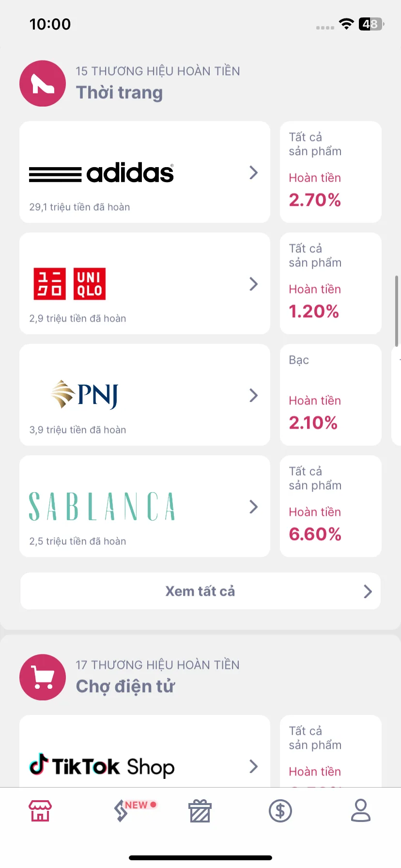Expand the SABLANCA brand chevron
This screenshot has height=868, width=401.
tap(253, 507)
